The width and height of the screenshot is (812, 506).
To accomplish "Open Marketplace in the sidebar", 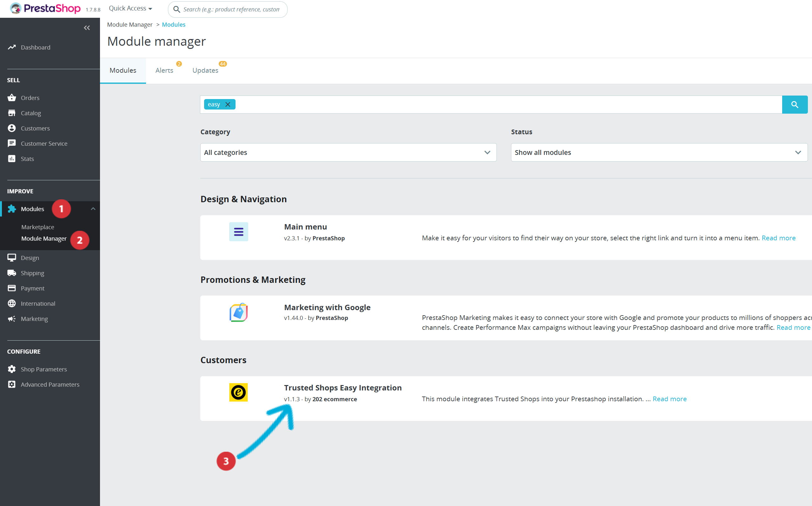I will [38, 227].
